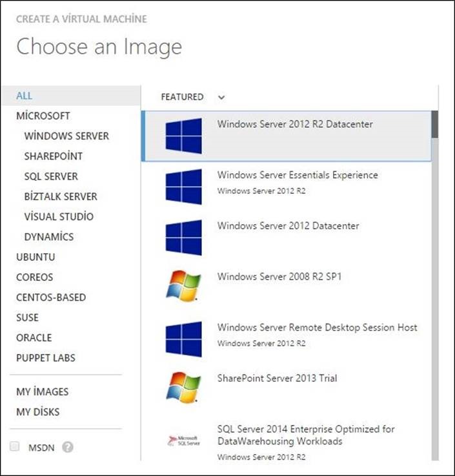Viewport: 455px width, 476px height.
Task: Enable the MSDN checkbox
Action: tap(15, 446)
